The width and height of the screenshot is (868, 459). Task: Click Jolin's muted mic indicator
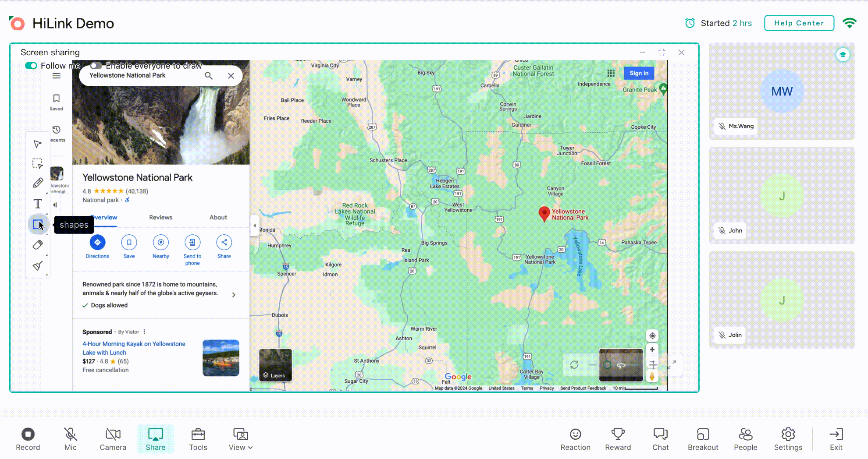click(722, 335)
